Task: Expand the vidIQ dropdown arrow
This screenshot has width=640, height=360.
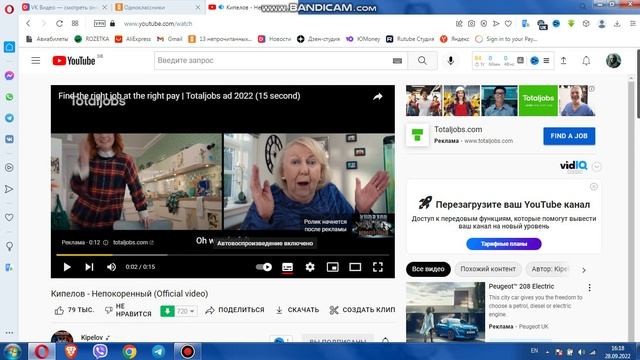Action: click(596, 167)
